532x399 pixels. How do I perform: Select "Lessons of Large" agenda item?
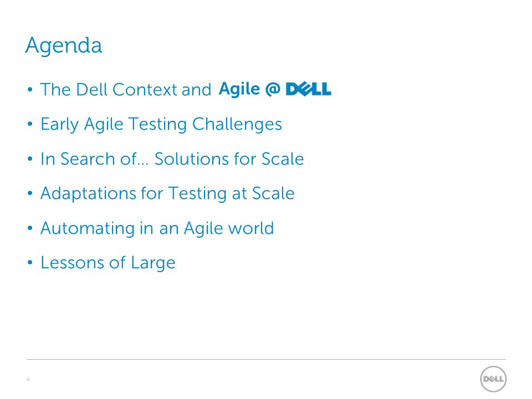click(108, 263)
